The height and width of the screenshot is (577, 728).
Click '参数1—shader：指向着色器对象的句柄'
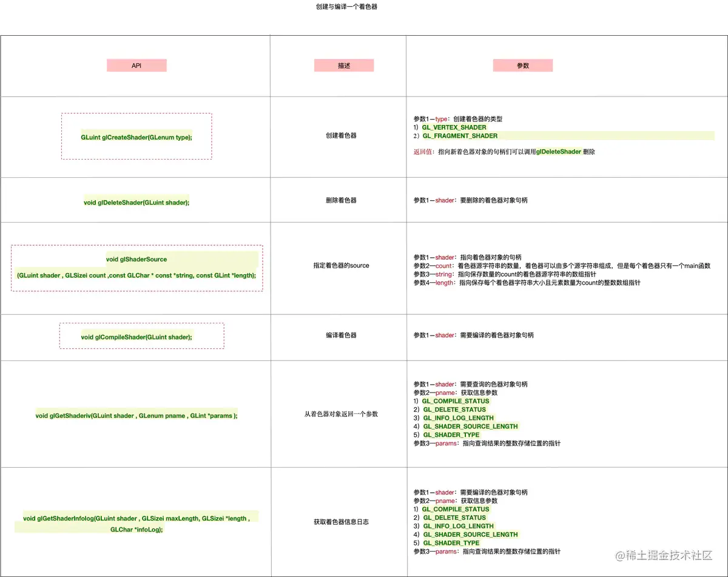click(467, 257)
